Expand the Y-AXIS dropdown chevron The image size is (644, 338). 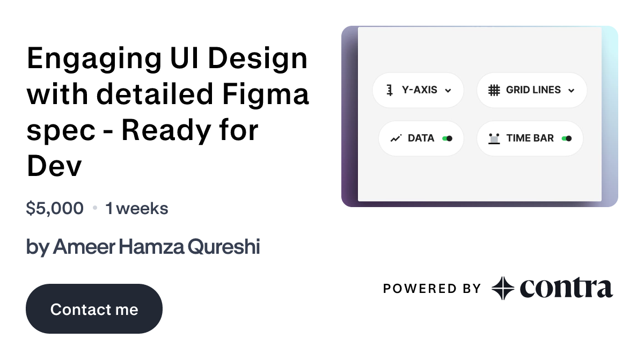pos(449,90)
